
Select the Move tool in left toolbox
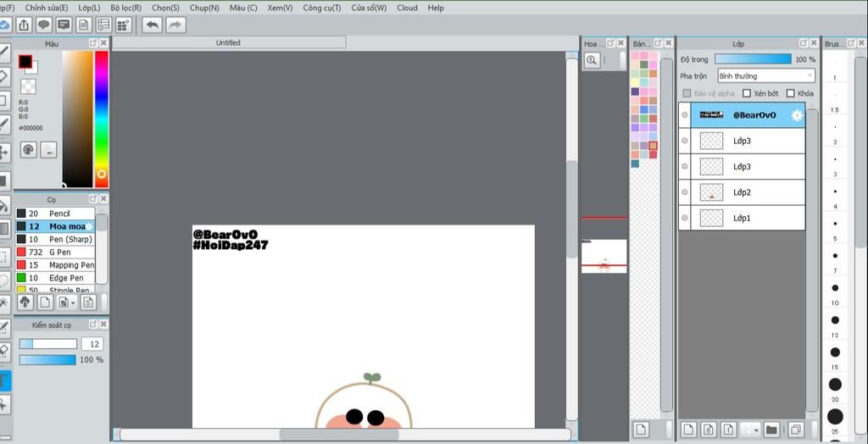4,152
